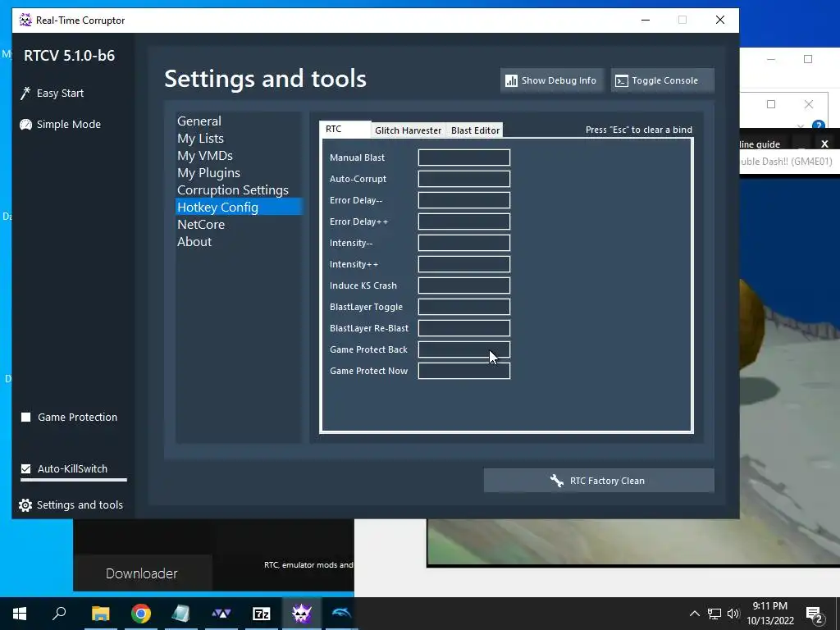Open the notification center icon

[815, 614]
